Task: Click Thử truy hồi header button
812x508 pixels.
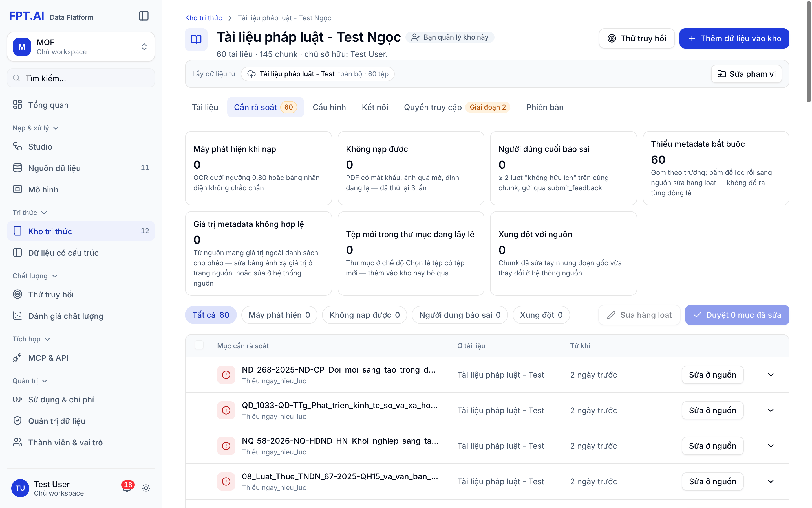Action: click(x=637, y=38)
